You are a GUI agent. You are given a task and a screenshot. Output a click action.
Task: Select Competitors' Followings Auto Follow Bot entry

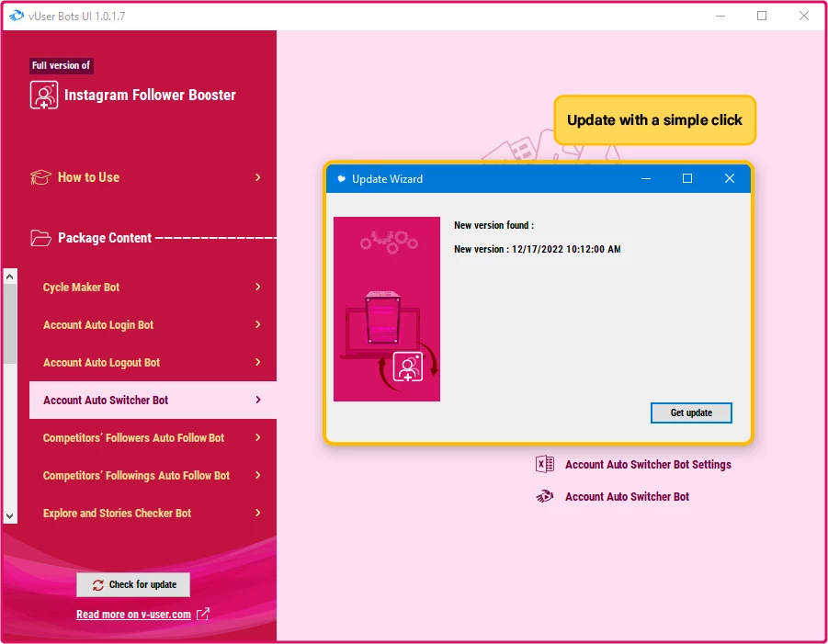153,475
